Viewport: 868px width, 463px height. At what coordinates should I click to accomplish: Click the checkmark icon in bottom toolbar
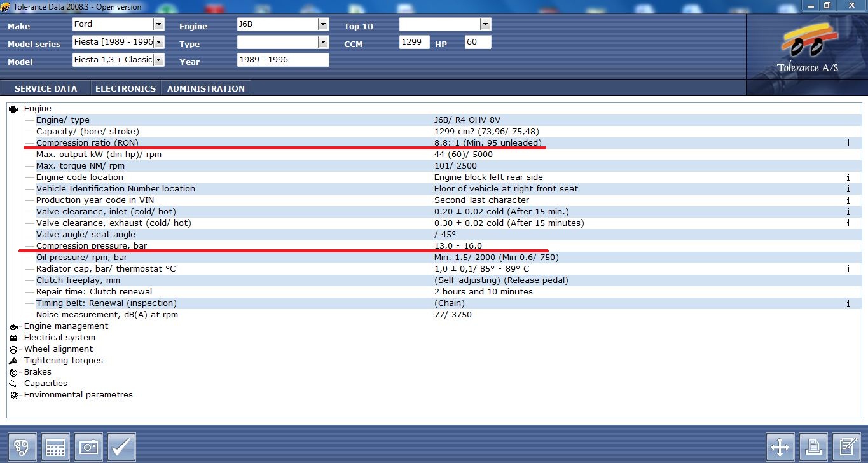pyautogui.click(x=121, y=447)
